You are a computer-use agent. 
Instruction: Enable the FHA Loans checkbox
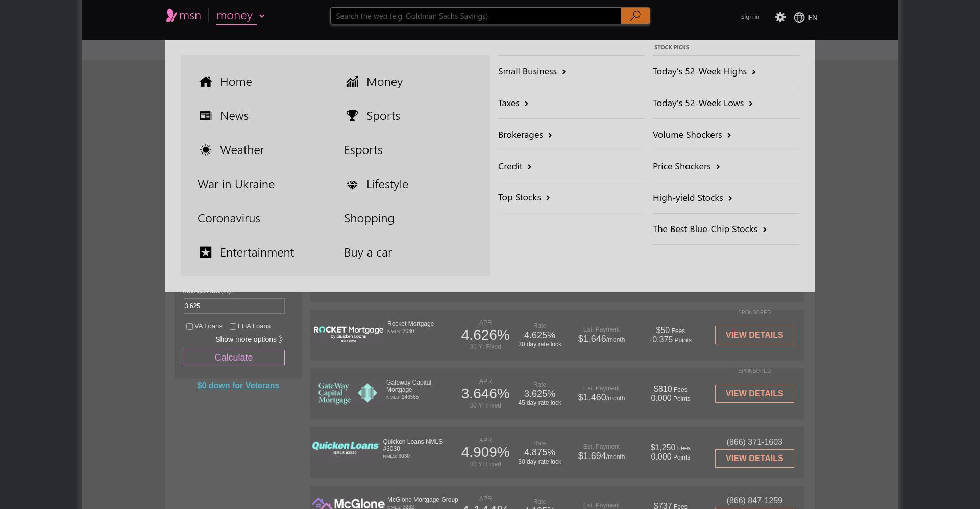point(233,326)
